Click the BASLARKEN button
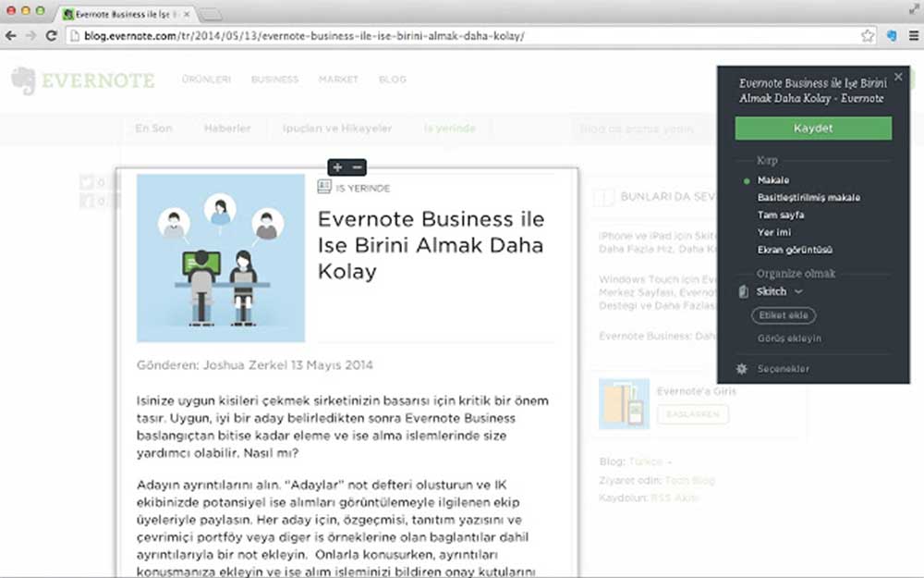This screenshot has width=924, height=578. click(692, 414)
